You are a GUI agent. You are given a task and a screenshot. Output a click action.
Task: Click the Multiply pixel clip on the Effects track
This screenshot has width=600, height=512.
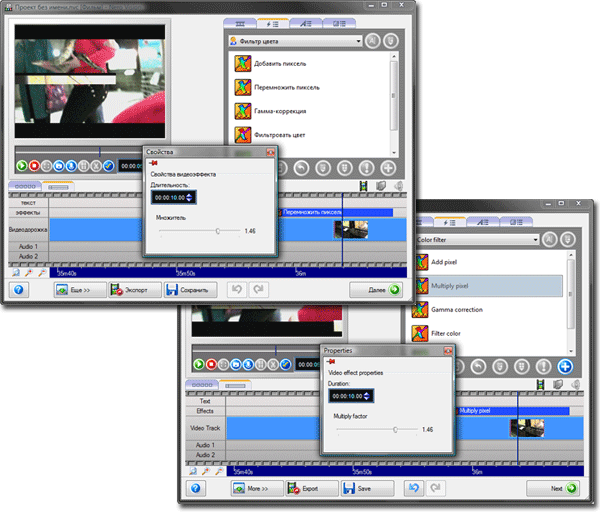(512, 411)
